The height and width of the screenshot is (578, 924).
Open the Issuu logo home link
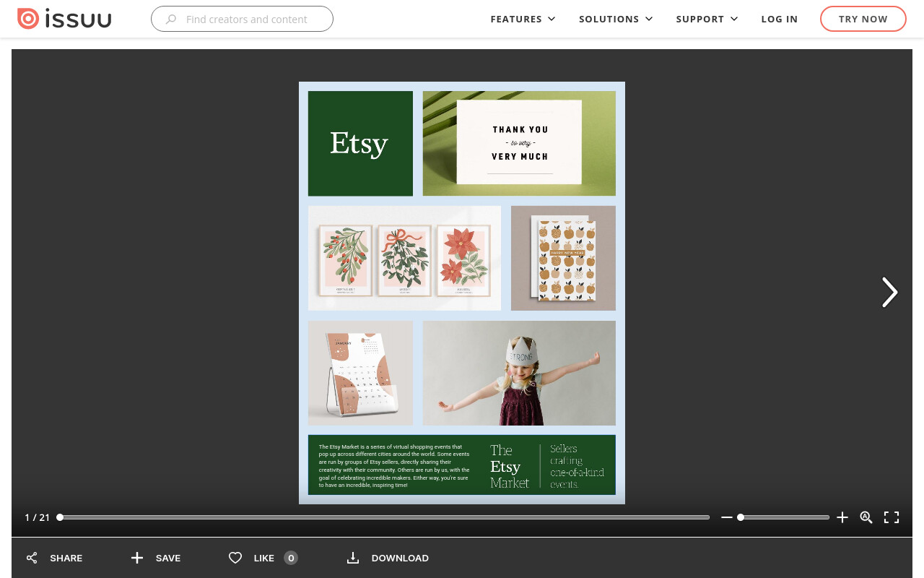64,19
